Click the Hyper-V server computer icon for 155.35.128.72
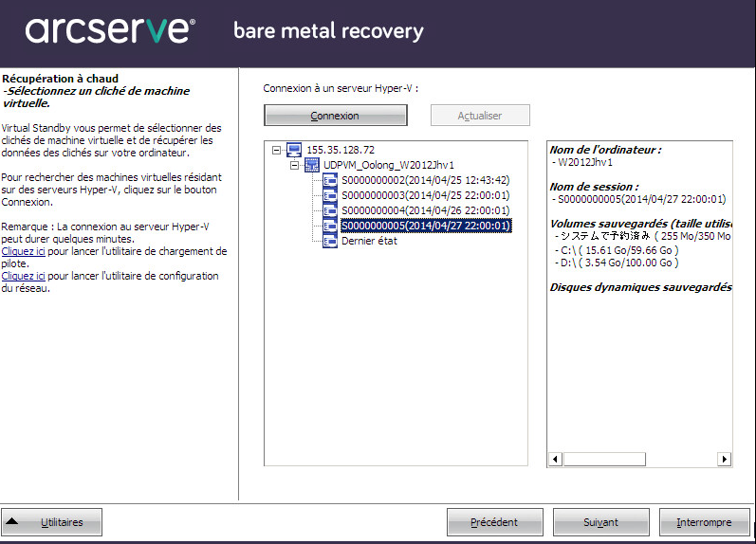Viewport: 756px width, 544px height. tap(294, 150)
